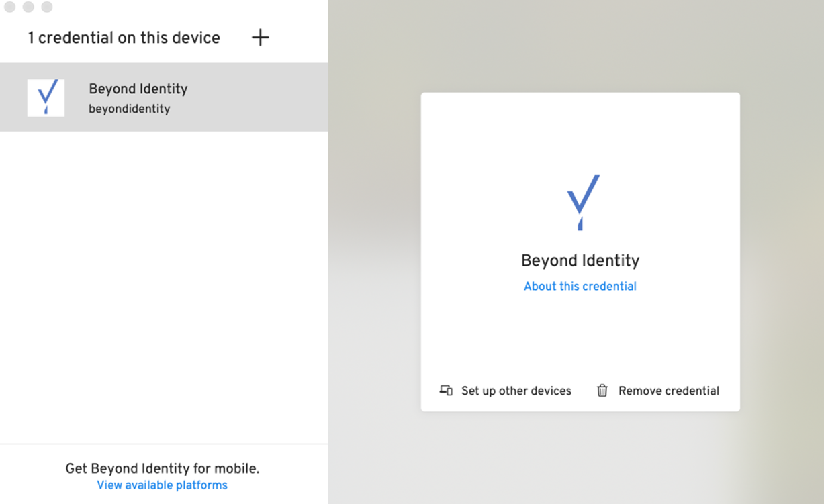Select the Beyond Identity credential name in the list
824x504 pixels.
coord(138,89)
